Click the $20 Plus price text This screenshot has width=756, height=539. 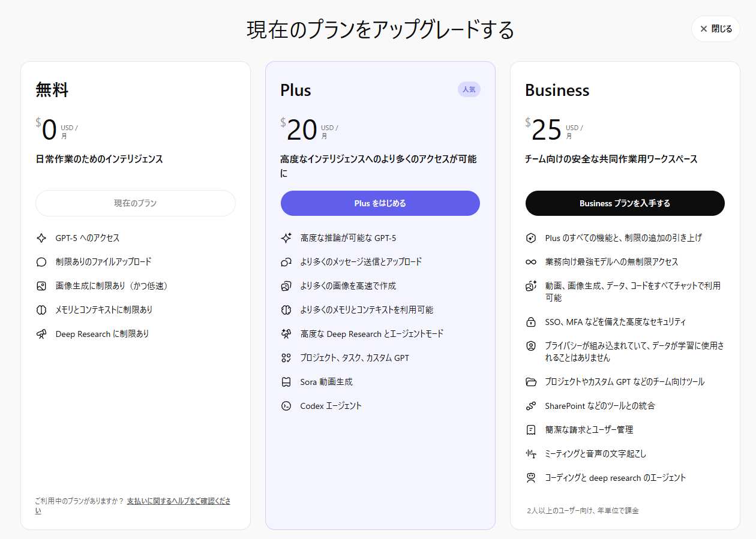302,130
